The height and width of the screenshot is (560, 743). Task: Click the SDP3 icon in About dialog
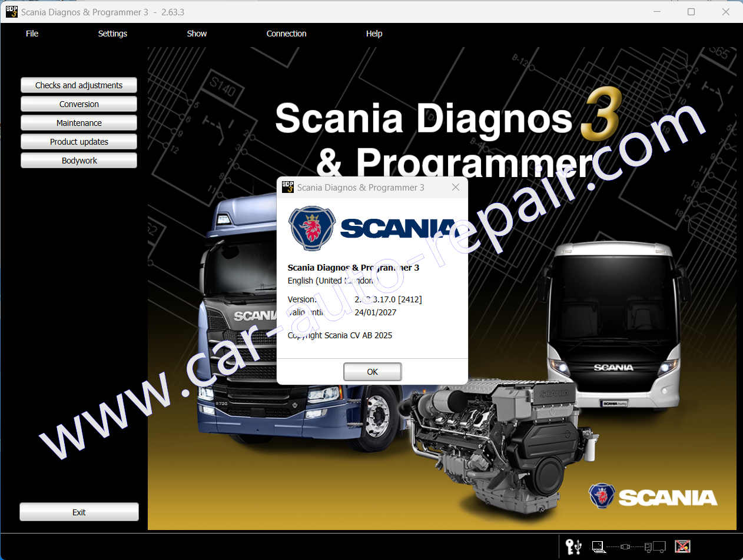coord(288,188)
